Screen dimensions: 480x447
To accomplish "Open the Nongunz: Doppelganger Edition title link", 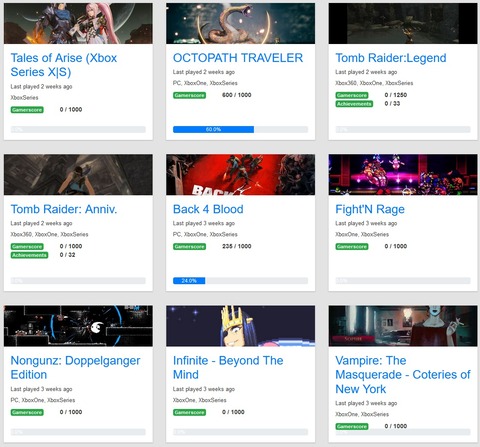I will pyautogui.click(x=75, y=367).
